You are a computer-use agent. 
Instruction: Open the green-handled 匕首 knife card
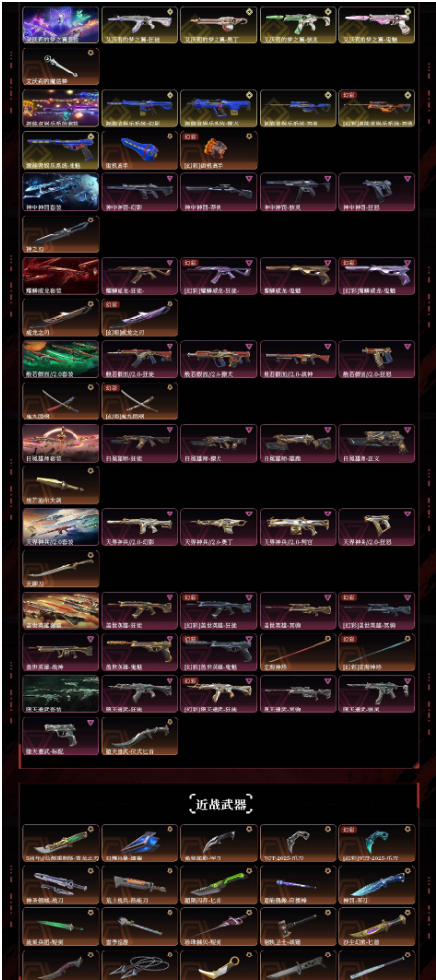[218, 885]
